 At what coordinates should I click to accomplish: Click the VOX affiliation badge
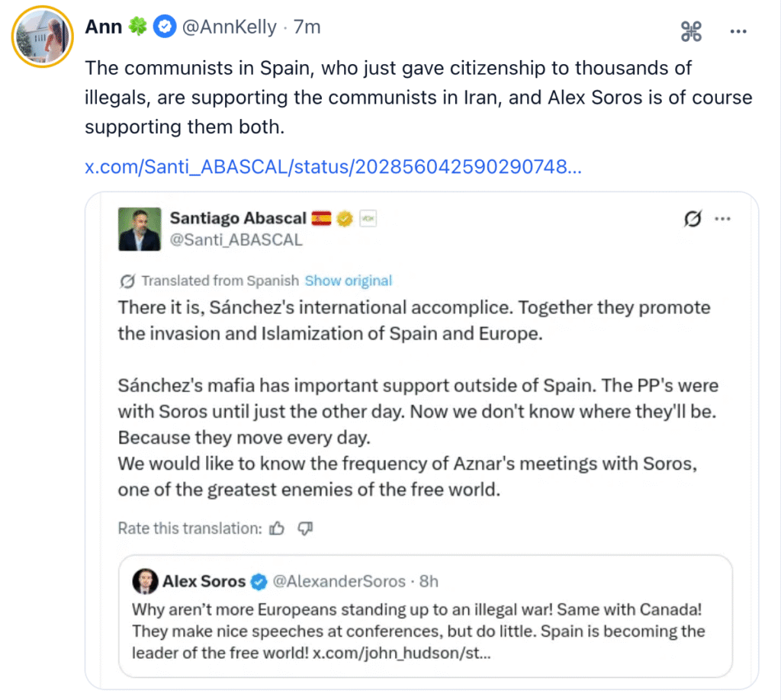(368, 219)
